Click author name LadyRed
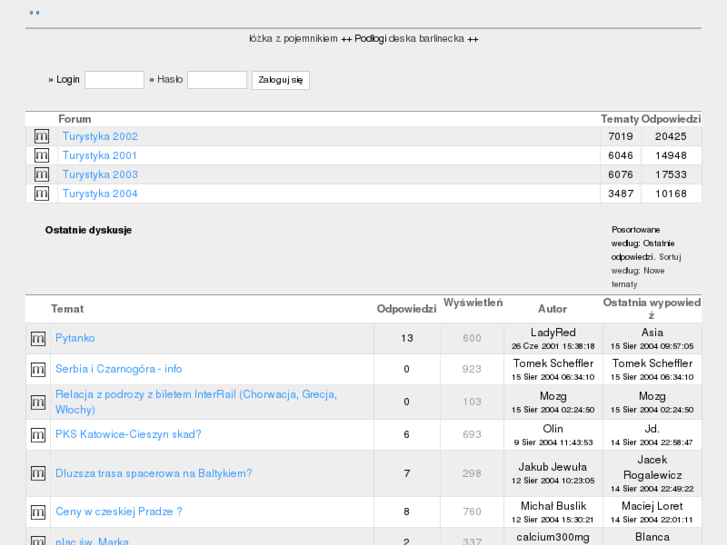 (553, 333)
